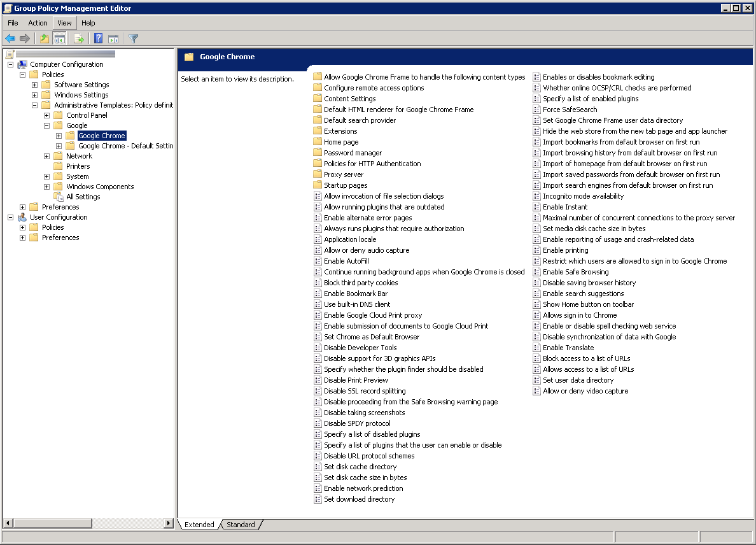Screen dimensions: 756x545
Task: Click the policy icon beside Enable Translate
Action: coord(536,348)
